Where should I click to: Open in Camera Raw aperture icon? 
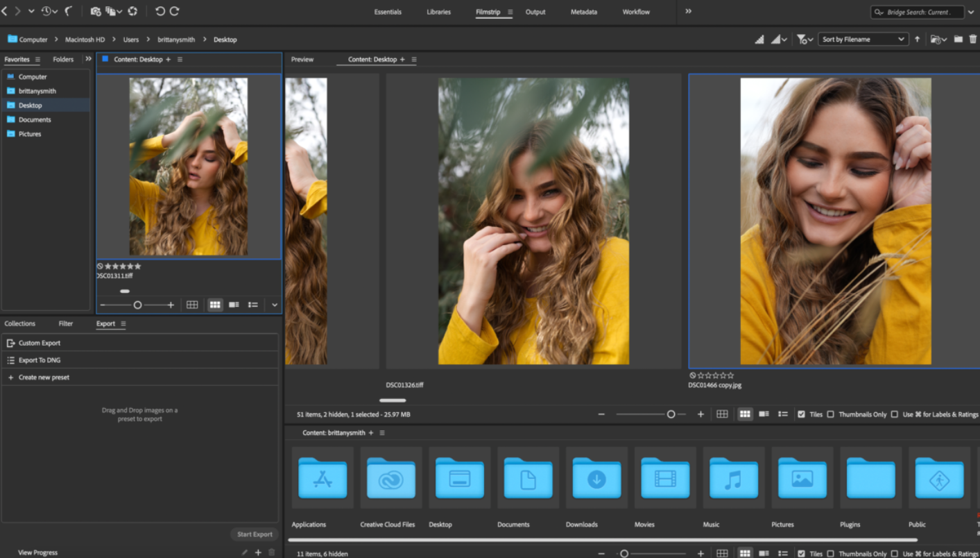coord(132,11)
